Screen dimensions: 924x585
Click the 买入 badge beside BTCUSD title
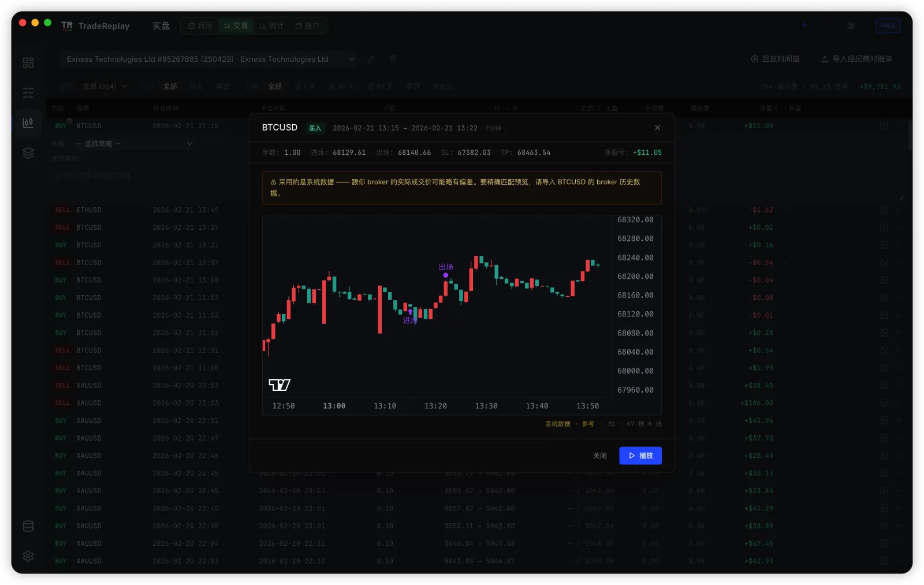315,128
